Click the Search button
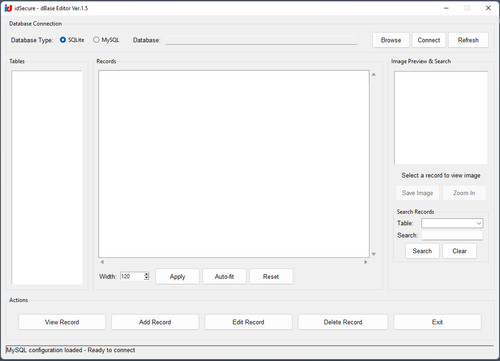This screenshot has height=361, width=500. click(x=422, y=251)
